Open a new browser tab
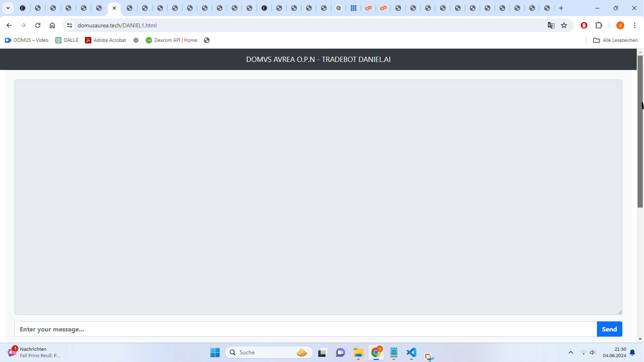644x362 pixels. point(561,8)
